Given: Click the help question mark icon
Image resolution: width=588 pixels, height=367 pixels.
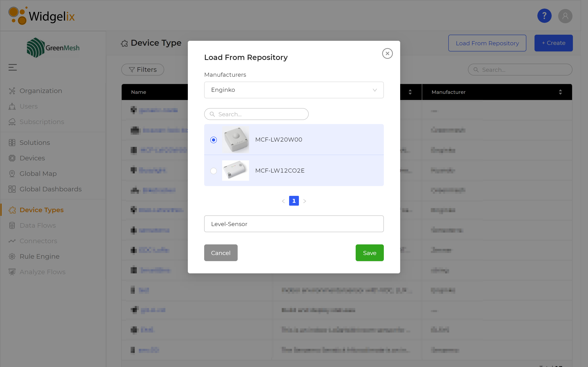Looking at the screenshot, I should point(545,16).
